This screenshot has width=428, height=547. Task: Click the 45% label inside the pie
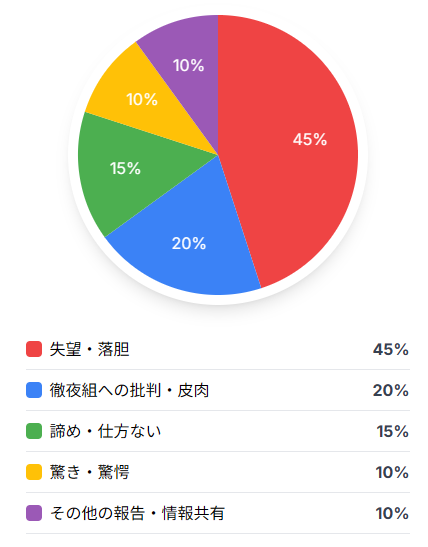[310, 139]
